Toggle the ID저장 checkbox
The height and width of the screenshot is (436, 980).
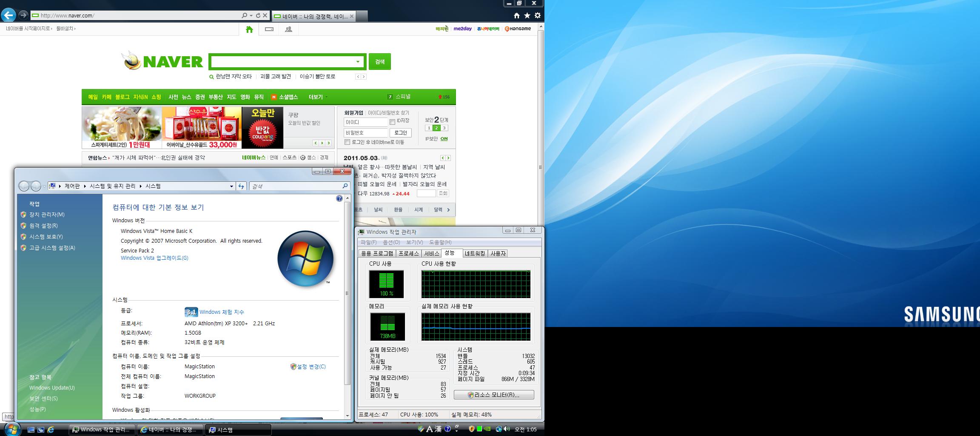coord(392,122)
